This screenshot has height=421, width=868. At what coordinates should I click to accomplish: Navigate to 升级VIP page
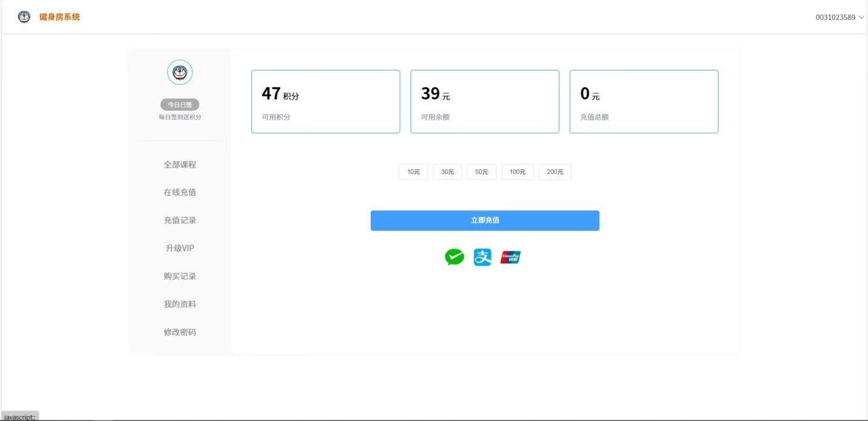180,248
